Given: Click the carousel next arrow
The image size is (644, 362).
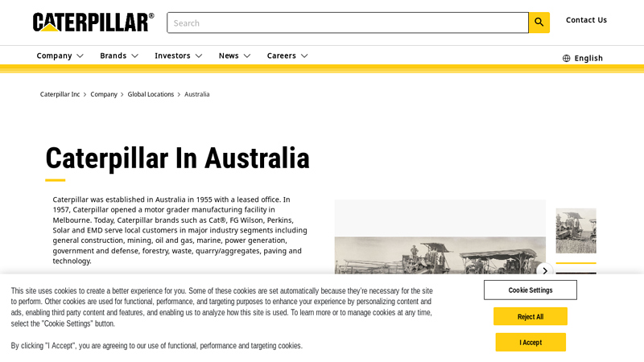Looking at the screenshot, I should (545, 270).
